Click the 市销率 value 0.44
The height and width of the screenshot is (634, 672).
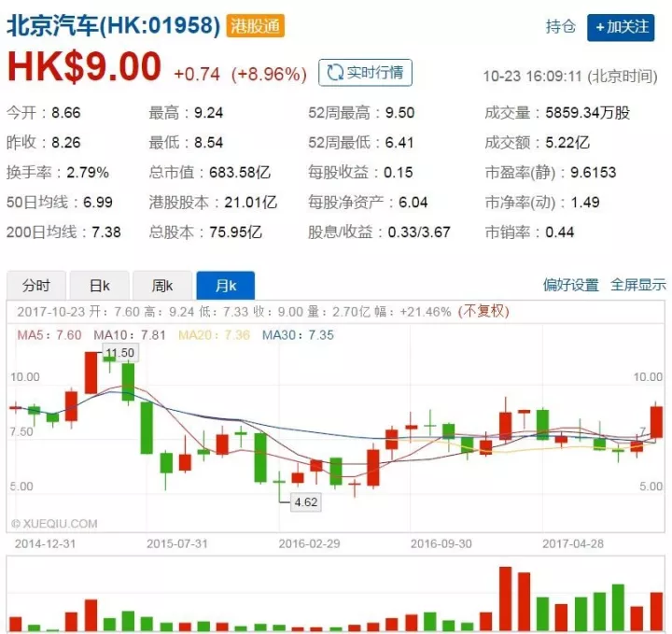click(x=560, y=232)
